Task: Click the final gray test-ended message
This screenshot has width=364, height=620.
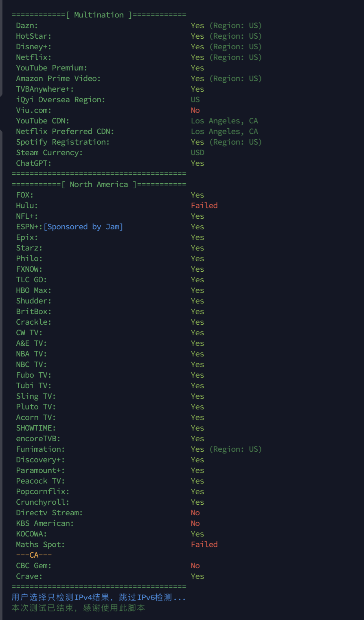Action: click(x=78, y=608)
